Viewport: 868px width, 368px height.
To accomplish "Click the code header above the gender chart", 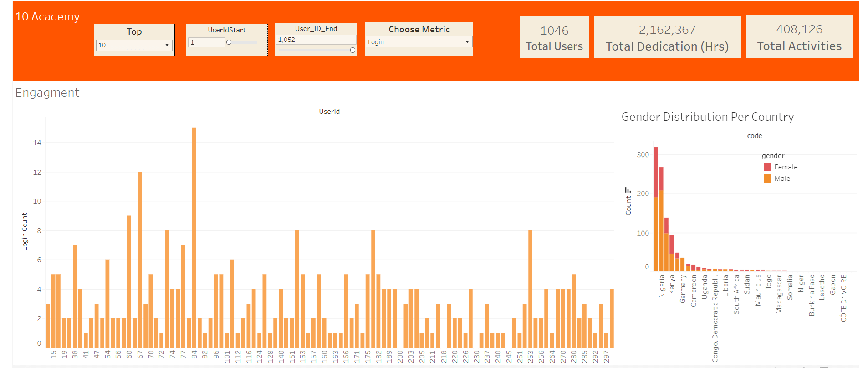I will click(x=755, y=136).
